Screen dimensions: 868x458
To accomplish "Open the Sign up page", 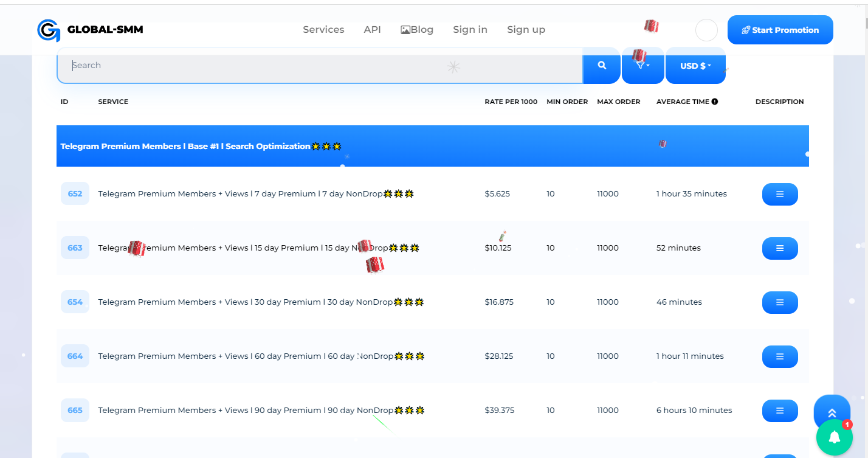I will [x=526, y=30].
